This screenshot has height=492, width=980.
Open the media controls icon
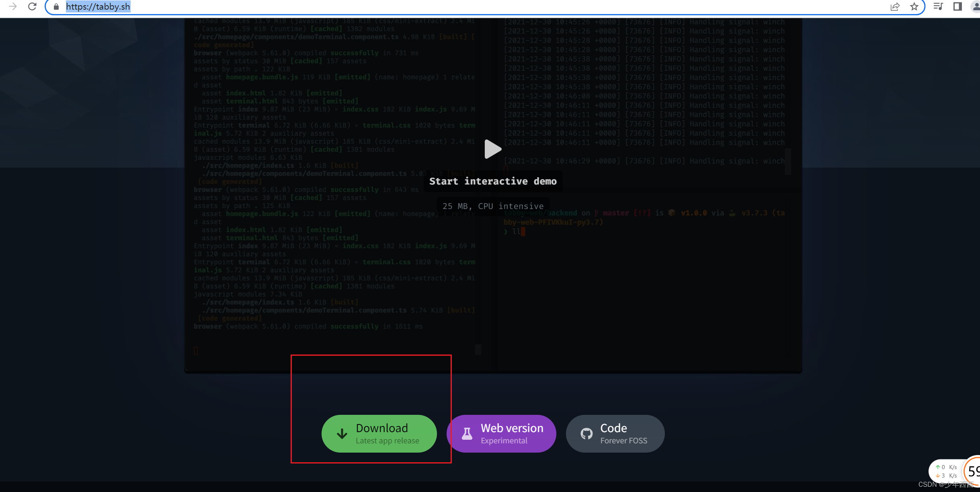938,6
